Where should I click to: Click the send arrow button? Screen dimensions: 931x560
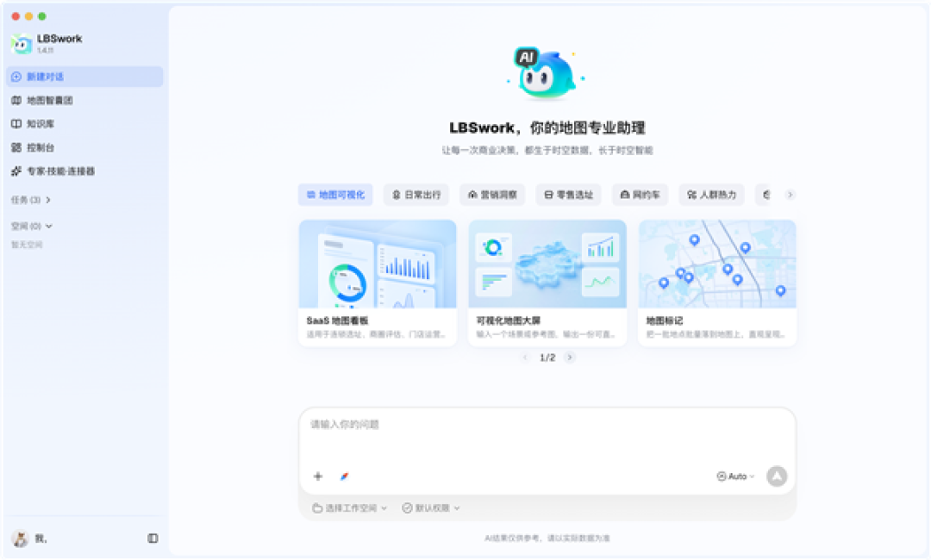[777, 476]
